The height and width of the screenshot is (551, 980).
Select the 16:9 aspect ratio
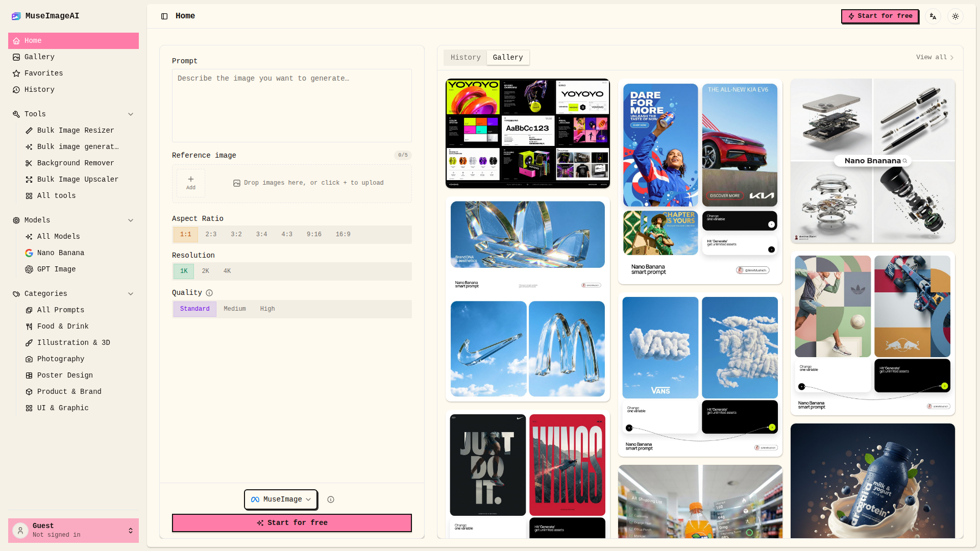(x=343, y=235)
